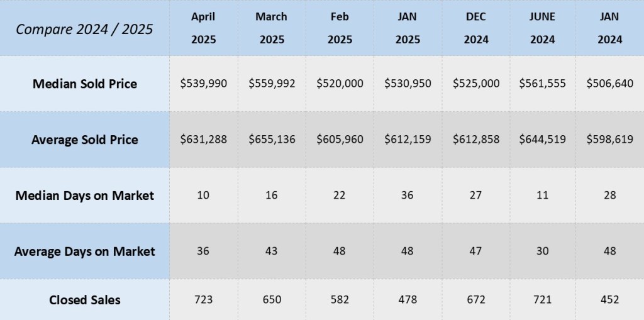Click the March 2025 column header
This screenshot has height=320, width=644.
pyautogui.click(x=271, y=28)
